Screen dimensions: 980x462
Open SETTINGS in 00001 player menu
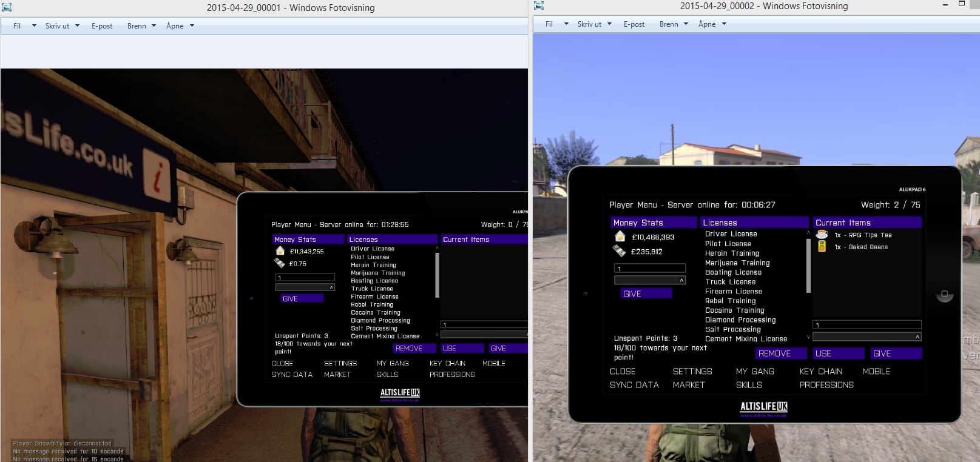[x=340, y=363]
